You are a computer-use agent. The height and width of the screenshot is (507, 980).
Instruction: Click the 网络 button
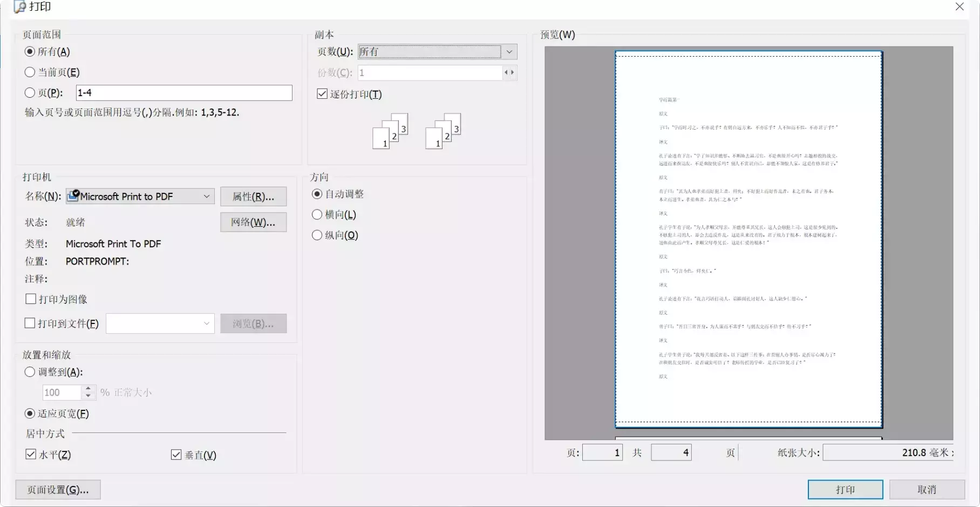(253, 222)
